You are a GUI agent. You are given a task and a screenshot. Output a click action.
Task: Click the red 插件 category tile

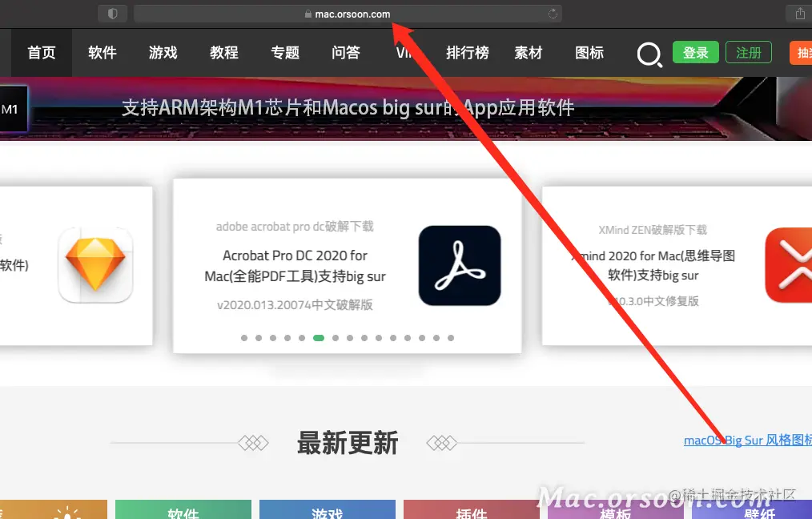click(x=471, y=509)
